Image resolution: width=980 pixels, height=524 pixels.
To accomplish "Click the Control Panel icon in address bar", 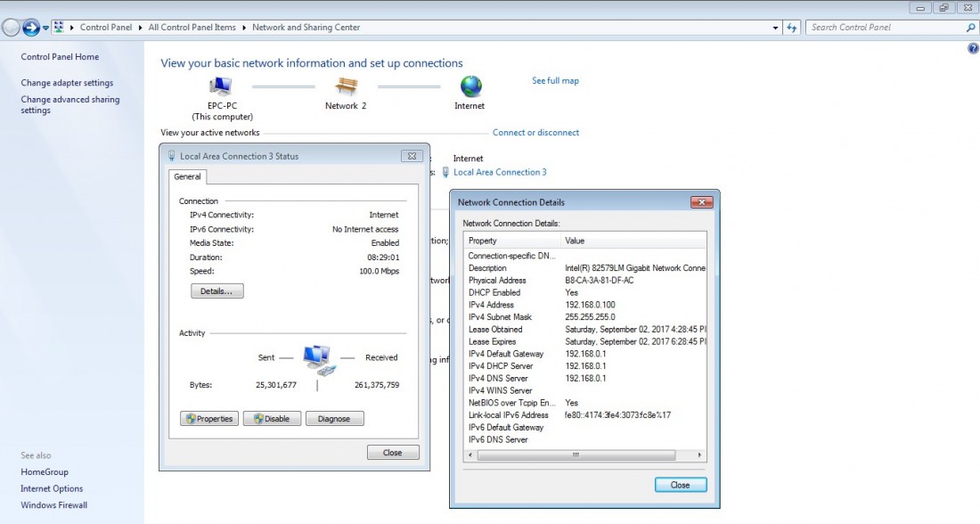I will pyautogui.click(x=59, y=27).
